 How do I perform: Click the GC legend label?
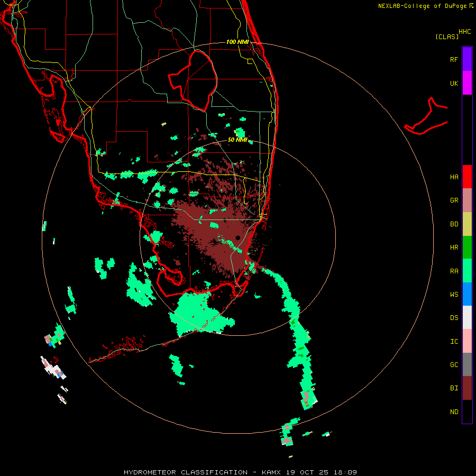(x=454, y=365)
